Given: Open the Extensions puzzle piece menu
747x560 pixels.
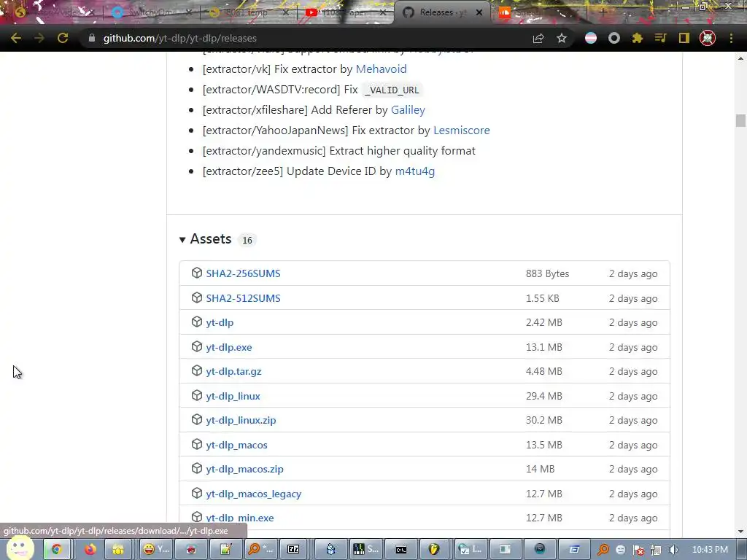Looking at the screenshot, I should (x=638, y=38).
